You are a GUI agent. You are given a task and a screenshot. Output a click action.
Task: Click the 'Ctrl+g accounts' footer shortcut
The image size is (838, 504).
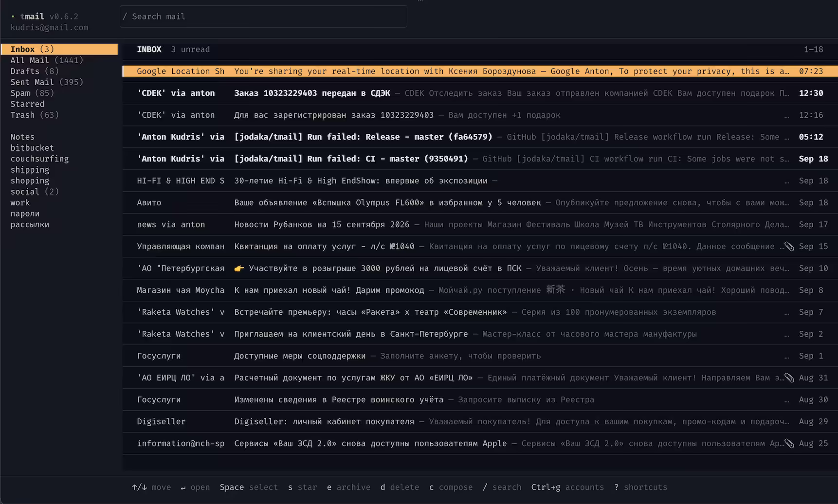(x=567, y=487)
